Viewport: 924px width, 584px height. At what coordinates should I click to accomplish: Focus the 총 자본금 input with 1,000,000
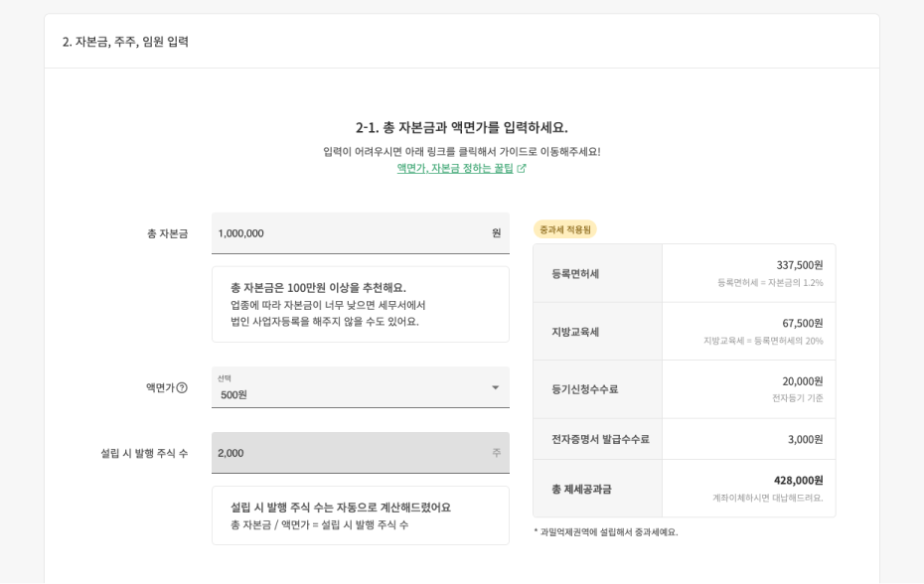348,233
